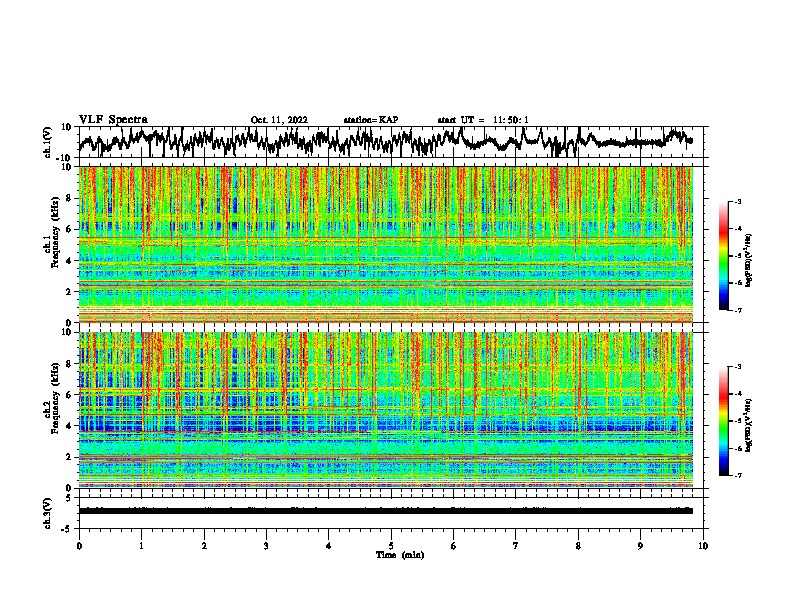
Task: Click the ch.1 colorbar log(PSD) unit label
Action: (749, 260)
